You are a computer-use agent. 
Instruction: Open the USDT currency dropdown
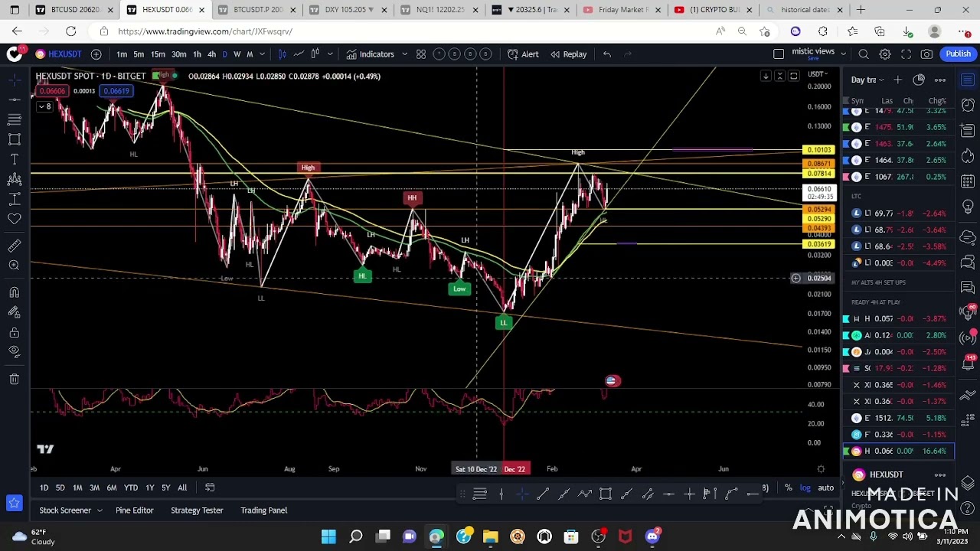point(818,74)
